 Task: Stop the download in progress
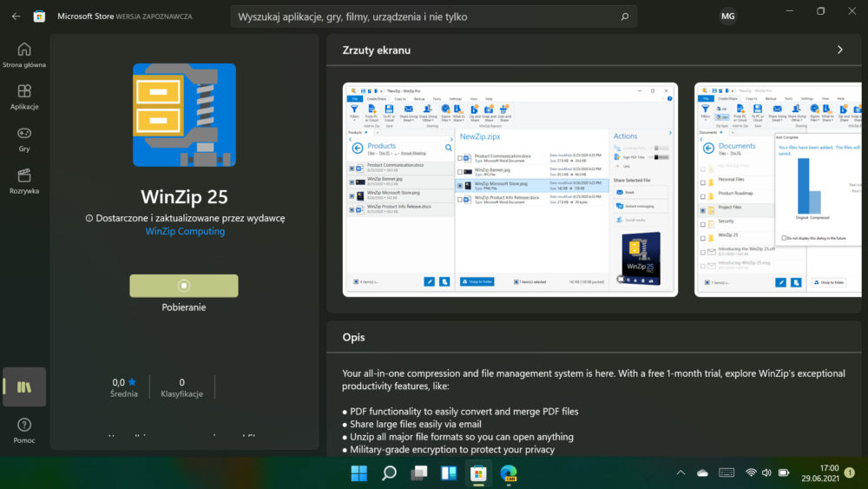tap(184, 286)
